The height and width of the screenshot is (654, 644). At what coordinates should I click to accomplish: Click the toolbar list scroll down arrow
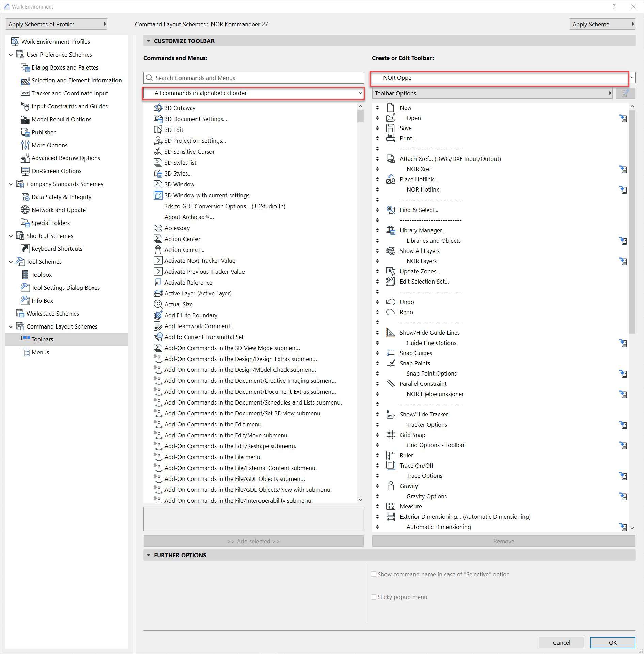tap(632, 528)
